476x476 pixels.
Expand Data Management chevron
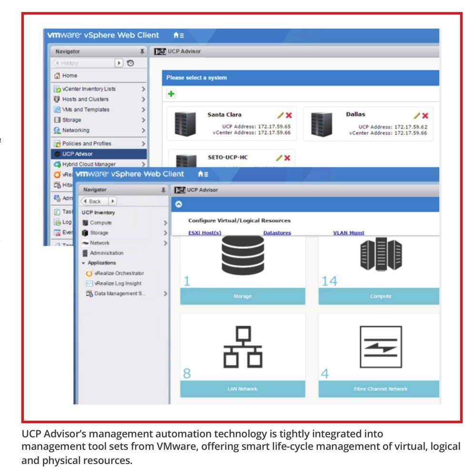(165, 294)
